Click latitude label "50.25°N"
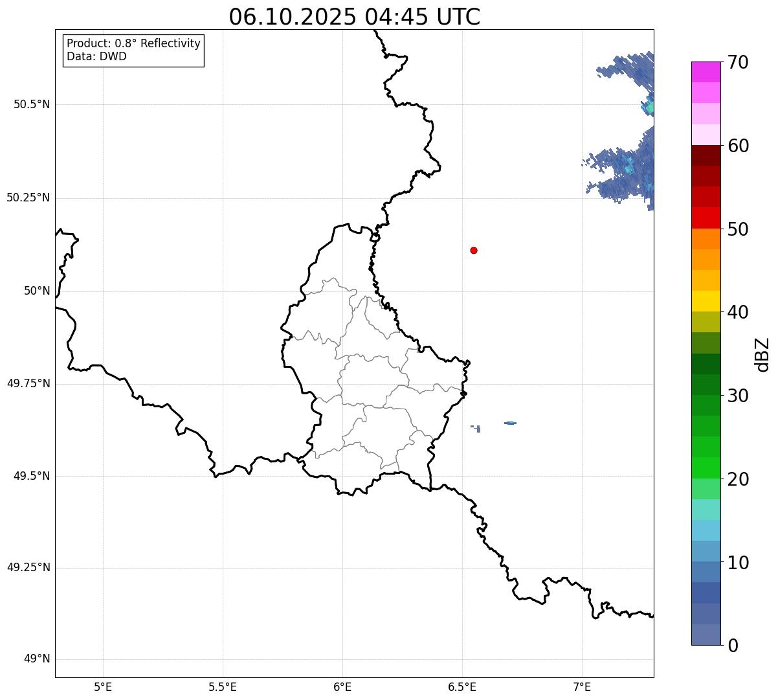The width and height of the screenshot is (778, 700). click(x=28, y=198)
